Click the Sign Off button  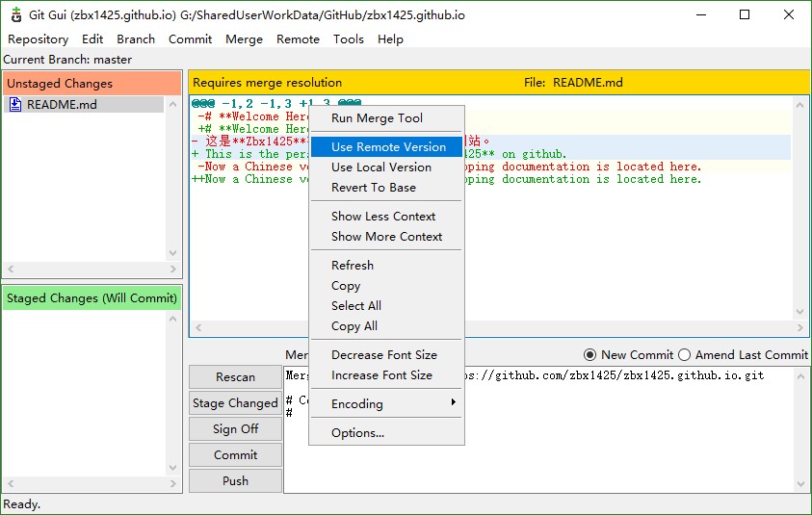(235, 428)
